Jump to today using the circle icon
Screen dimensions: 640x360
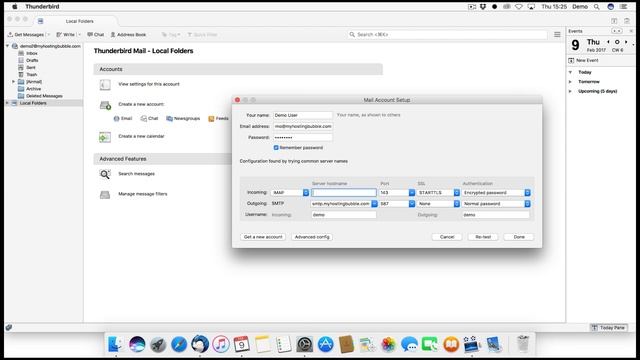[x=617, y=42]
